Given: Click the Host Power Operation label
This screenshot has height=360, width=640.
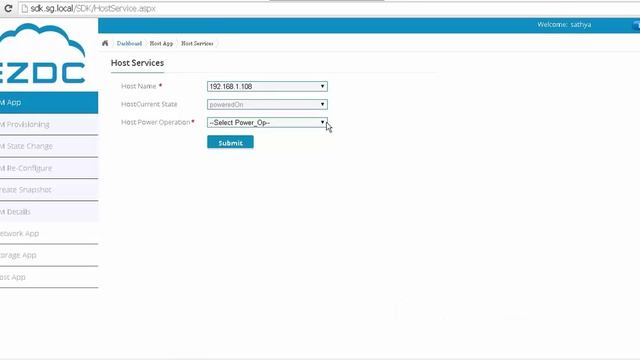Looking at the screenshot, I should [x=156, y=122].
